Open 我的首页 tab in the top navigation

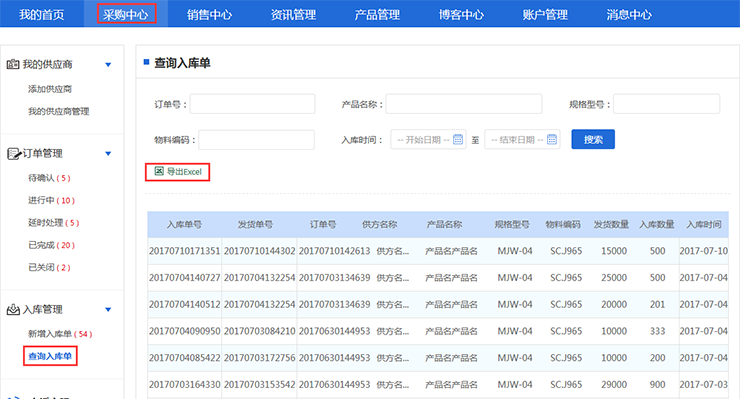pyautogui.click(x=42, y=15)
